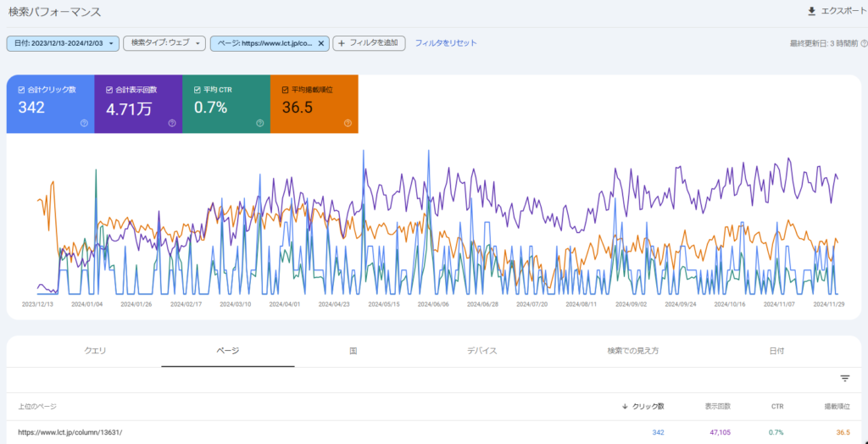
Task: Open help icon beside 最終更新日
Action: [x=864, y=43]
